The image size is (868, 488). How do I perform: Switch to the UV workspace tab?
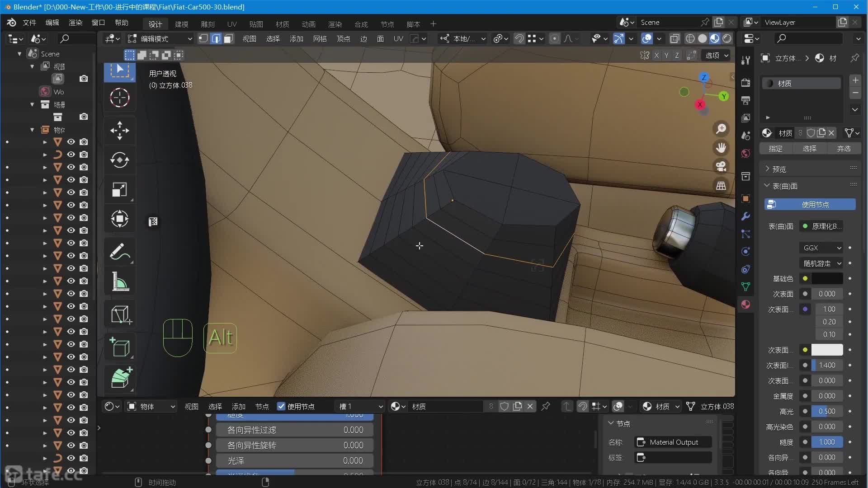tap(232, 24)
